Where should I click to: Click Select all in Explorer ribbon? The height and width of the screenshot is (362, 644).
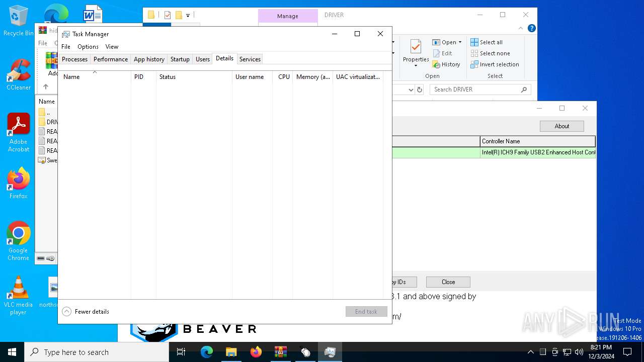487,42
